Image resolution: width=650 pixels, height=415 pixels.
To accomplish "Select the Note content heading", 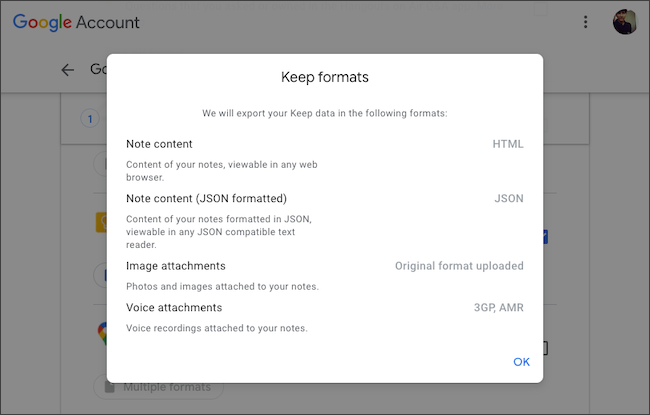I will [x=159, y=144].
